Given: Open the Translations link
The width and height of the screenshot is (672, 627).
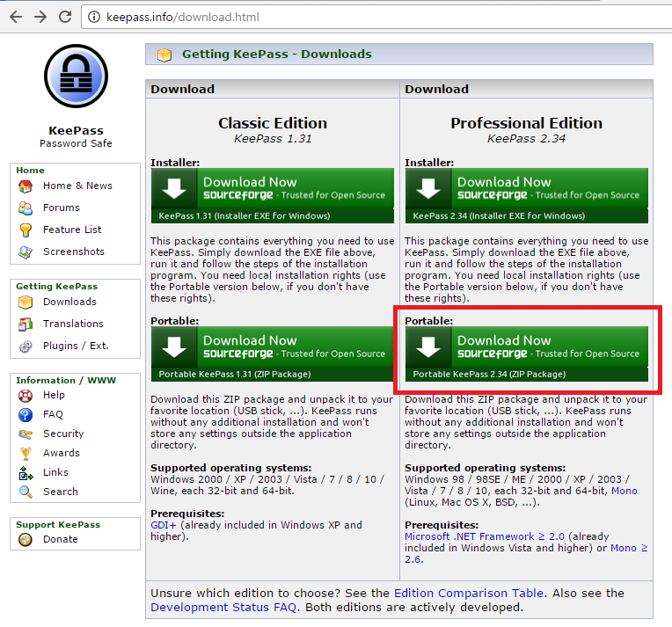Looking at the screenshot, I should click(73, 323).
